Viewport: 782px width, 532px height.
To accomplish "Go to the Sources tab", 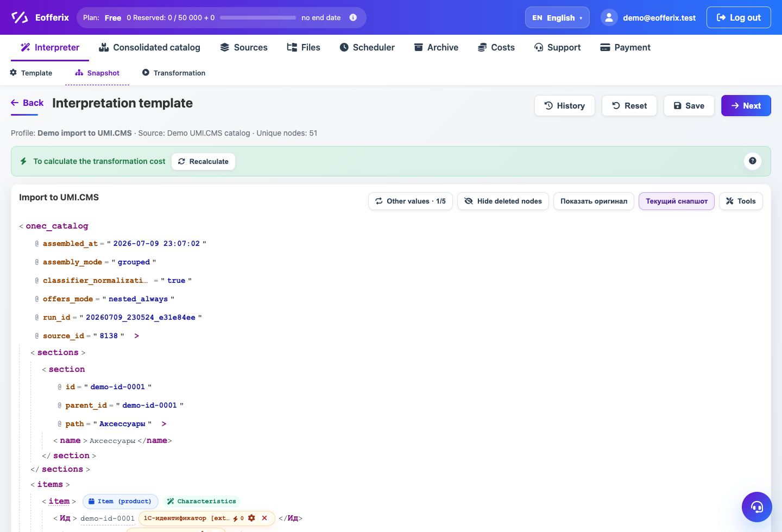I will click(244, 47).
